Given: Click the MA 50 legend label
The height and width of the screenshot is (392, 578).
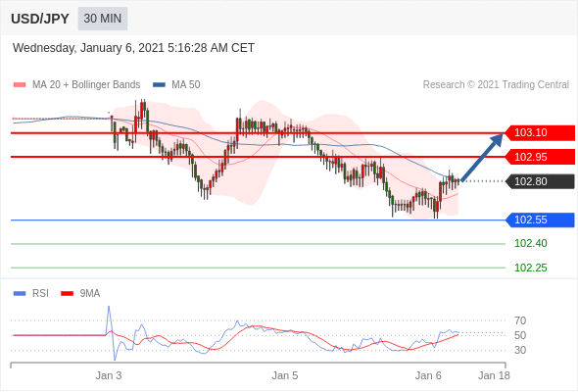Looking at the screenshot, I should 186,85.
